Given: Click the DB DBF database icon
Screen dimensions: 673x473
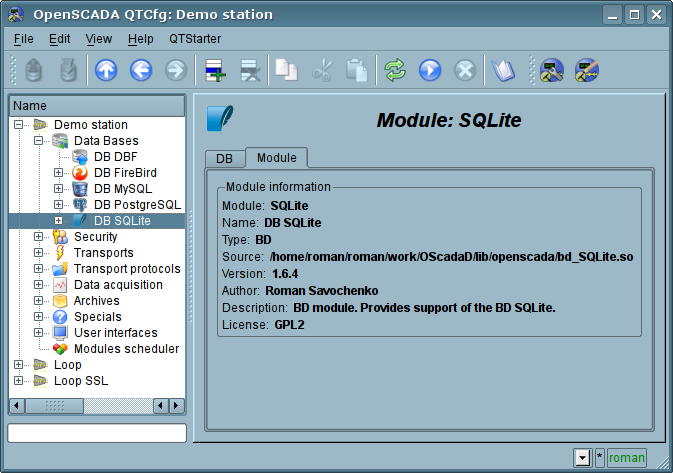Looking at the screenshot, I should click(x=80, y=157).
